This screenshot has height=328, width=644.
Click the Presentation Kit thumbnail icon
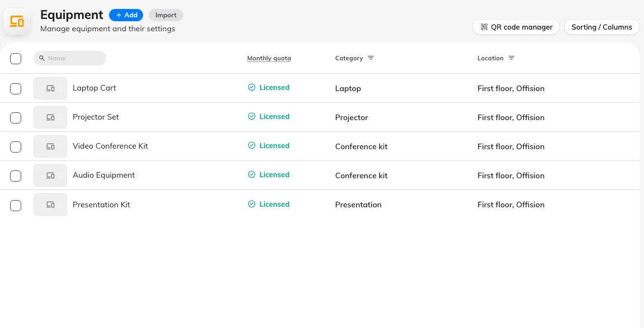click(50, 205)
